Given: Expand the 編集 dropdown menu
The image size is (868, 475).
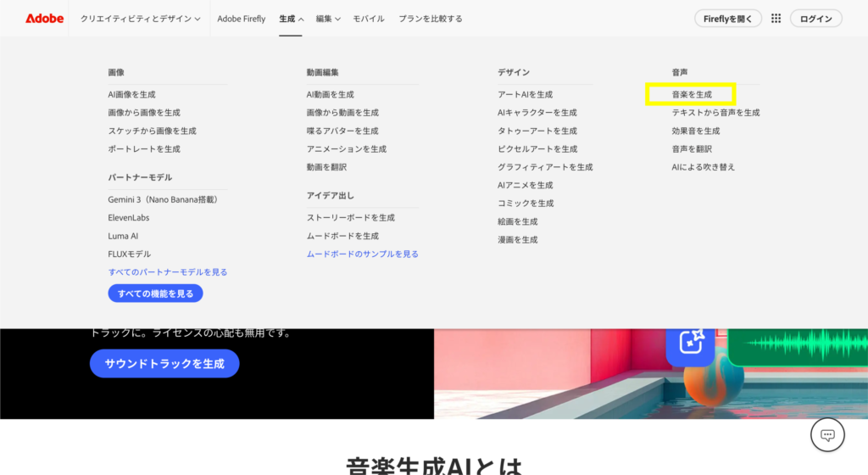Looking at the screenshot, I should [x=328, y=18].
